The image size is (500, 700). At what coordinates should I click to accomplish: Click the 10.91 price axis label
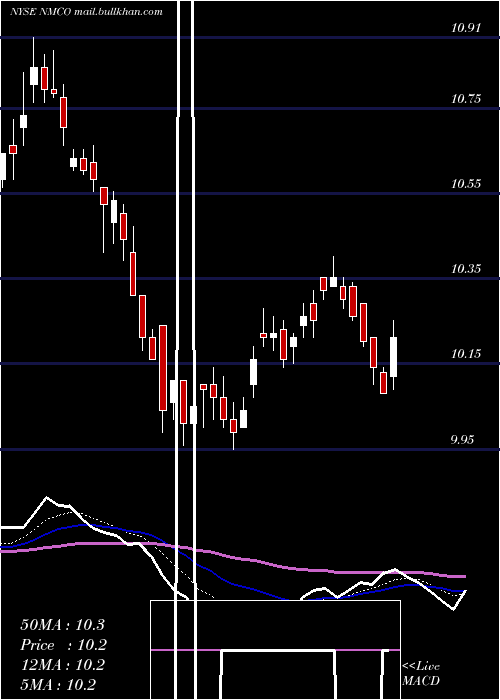466,28
